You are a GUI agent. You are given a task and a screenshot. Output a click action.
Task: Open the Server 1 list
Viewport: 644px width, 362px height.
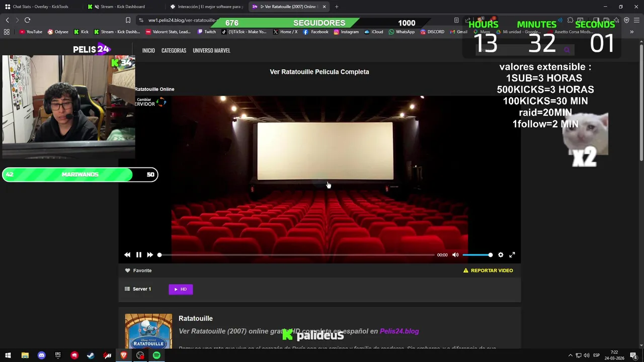pyautogui.click(x=138, y=289)
